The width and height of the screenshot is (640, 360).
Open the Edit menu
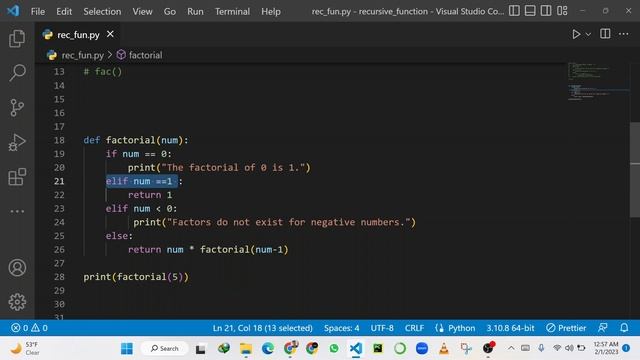tap(64, 11)
